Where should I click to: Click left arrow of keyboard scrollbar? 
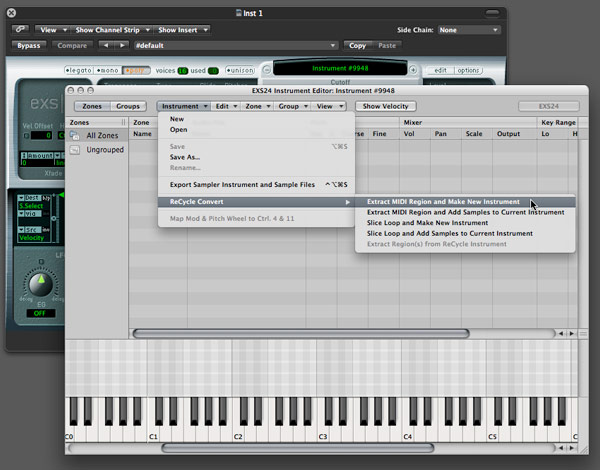click(561, 447)
